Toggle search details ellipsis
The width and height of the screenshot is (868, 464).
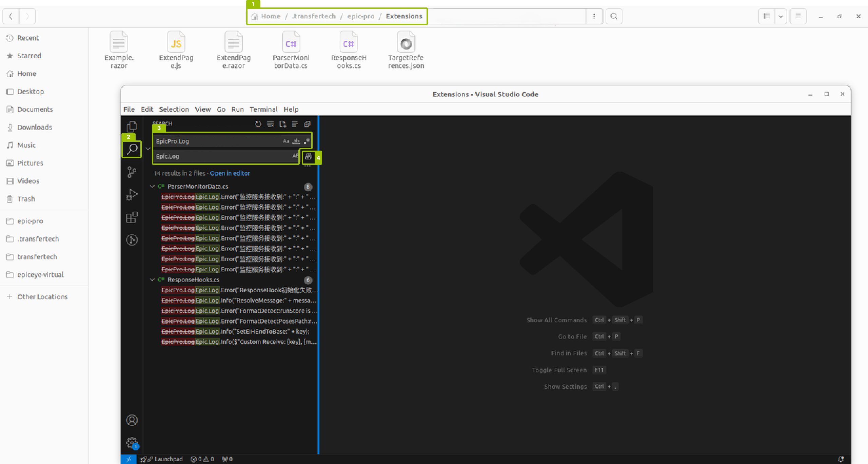(308, 166)
